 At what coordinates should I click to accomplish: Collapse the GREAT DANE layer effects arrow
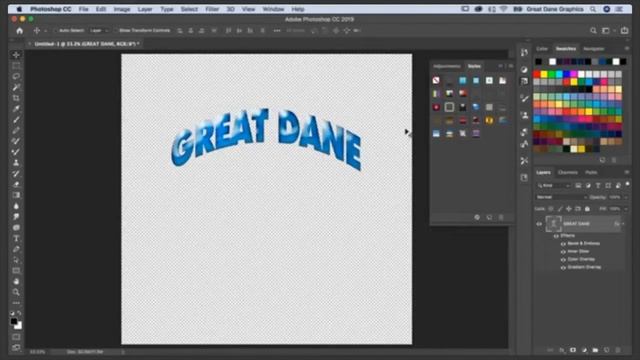[x=623, y=224]
